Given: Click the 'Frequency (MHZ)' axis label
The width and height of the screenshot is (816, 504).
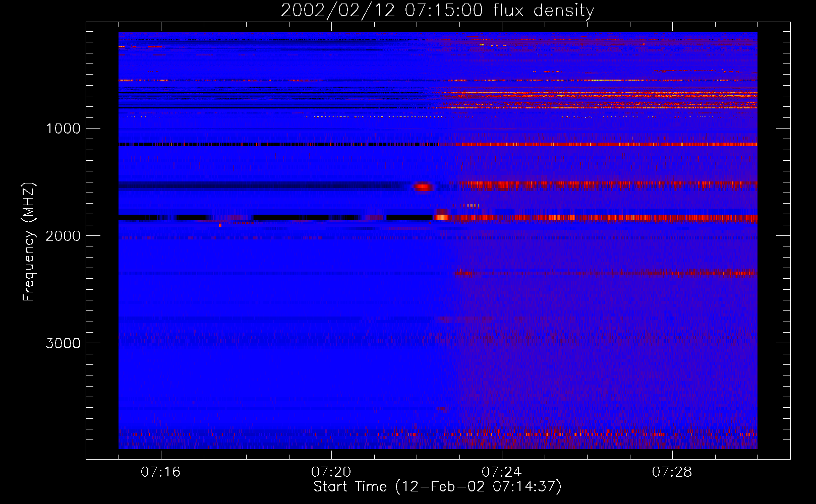Looking at the screenshot, I should tap(29, 242).
